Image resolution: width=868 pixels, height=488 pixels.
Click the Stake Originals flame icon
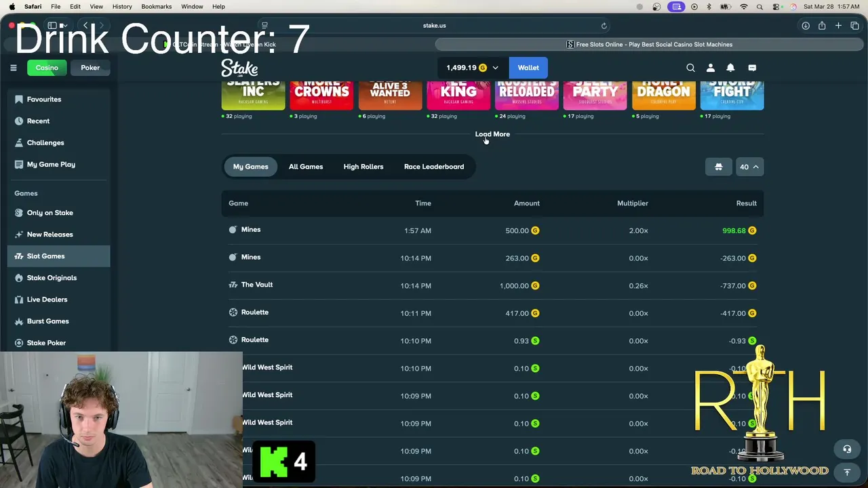pos(19,278)
